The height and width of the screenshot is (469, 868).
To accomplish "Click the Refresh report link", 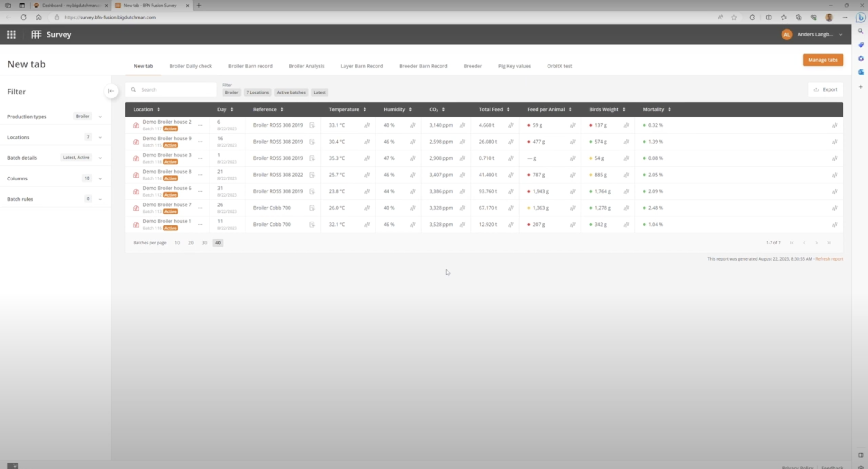I will pyautogui.click(x=829, y=259).
